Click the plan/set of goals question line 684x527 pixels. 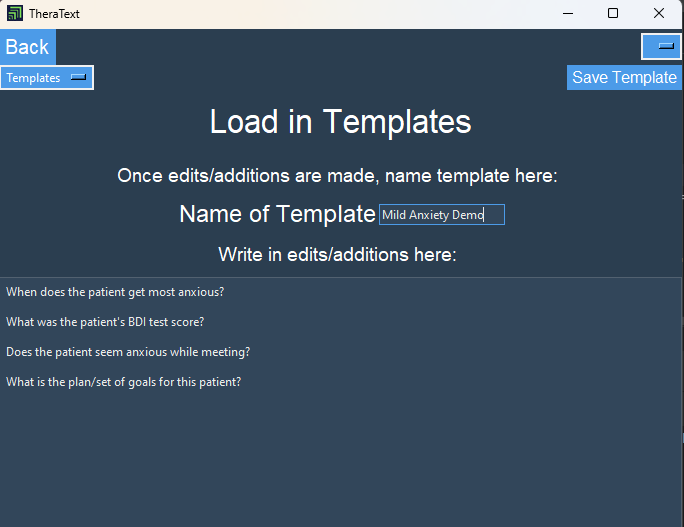click(x=123, y=382)
